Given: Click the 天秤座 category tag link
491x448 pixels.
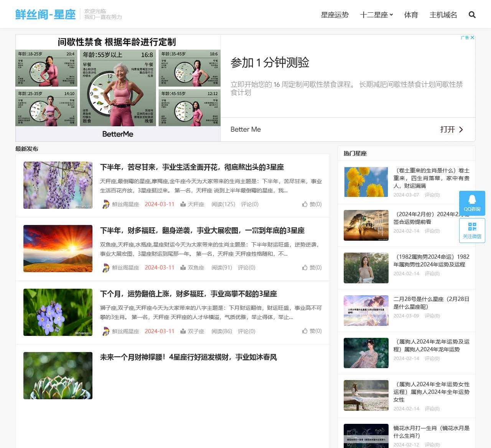Looking at the screenshot, I should tap(196, 204).
